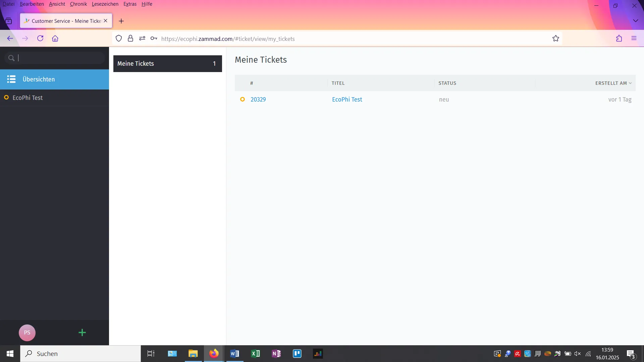Select the Customer Service browser tab

click(64, 20)
